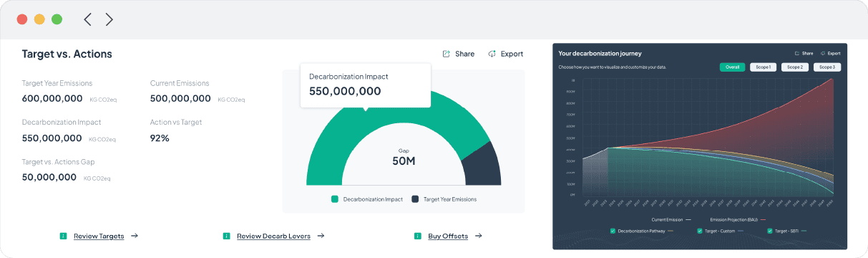Select the Scope 1 tab
Viewport: 868px width, 258px height.
763,67
